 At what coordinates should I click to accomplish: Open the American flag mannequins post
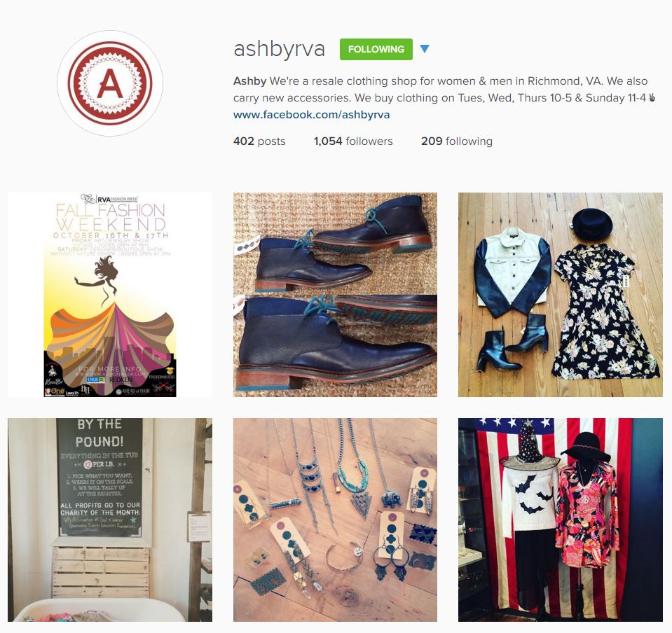pyautogui.click(x=560, y=520)
